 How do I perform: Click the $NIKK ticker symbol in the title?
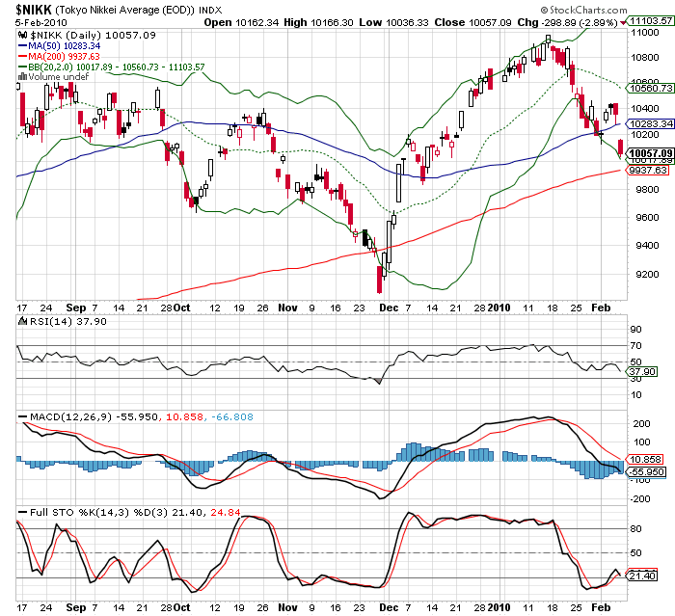[34, 10]
